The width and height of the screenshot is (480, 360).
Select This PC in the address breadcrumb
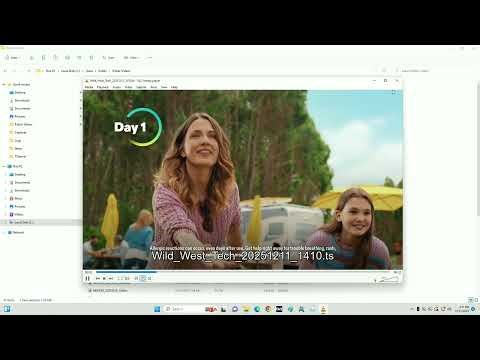(50, 71)
